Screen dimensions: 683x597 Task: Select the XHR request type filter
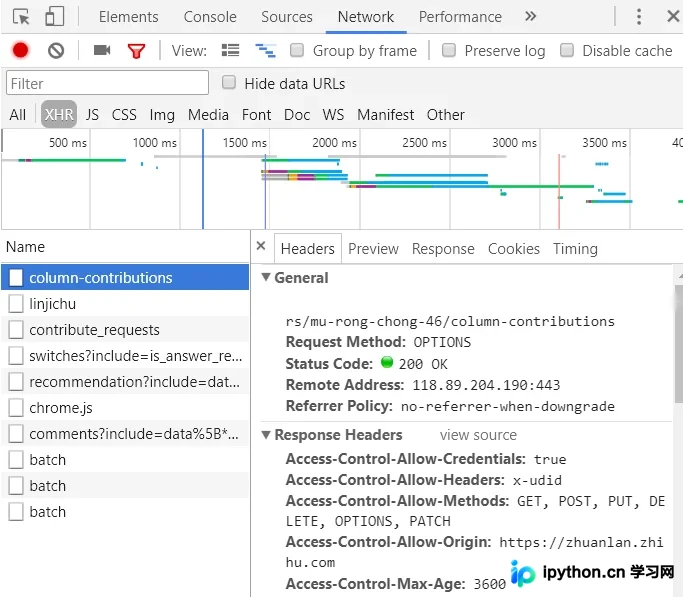tap(59, 115)
